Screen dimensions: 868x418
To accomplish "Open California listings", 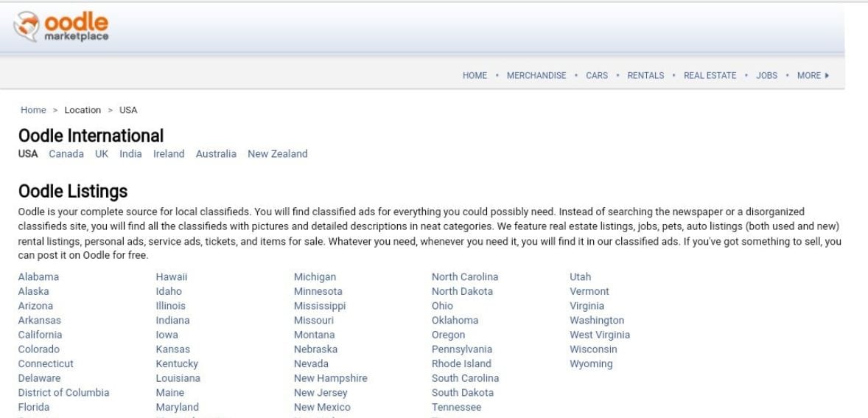I will (x=40, y=335).
